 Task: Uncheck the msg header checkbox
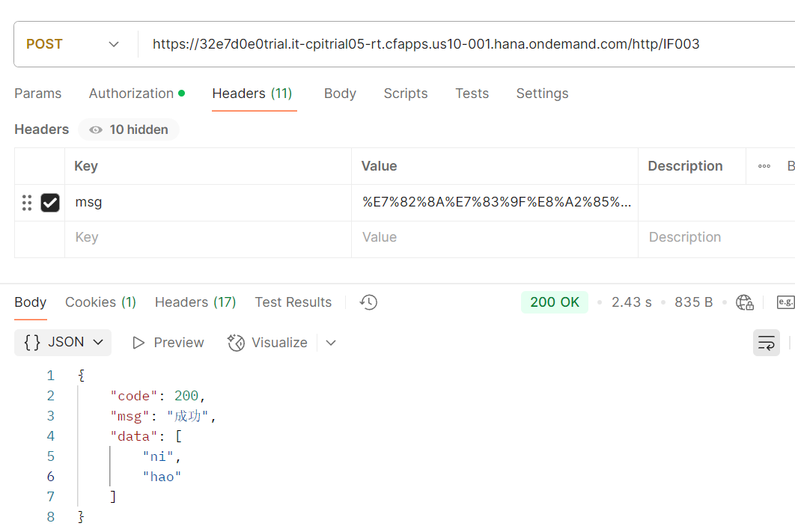click(x=50, y=202)
